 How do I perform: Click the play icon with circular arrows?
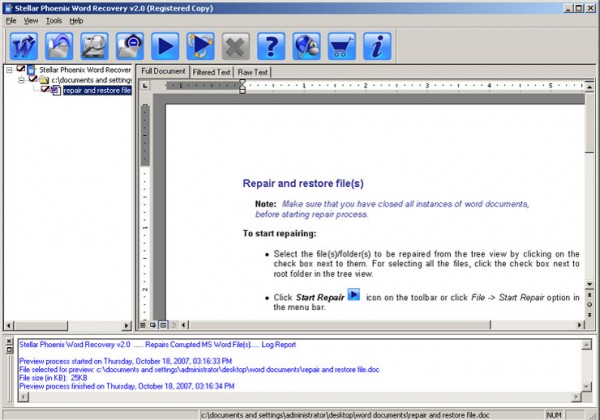(x=200, y=46)
